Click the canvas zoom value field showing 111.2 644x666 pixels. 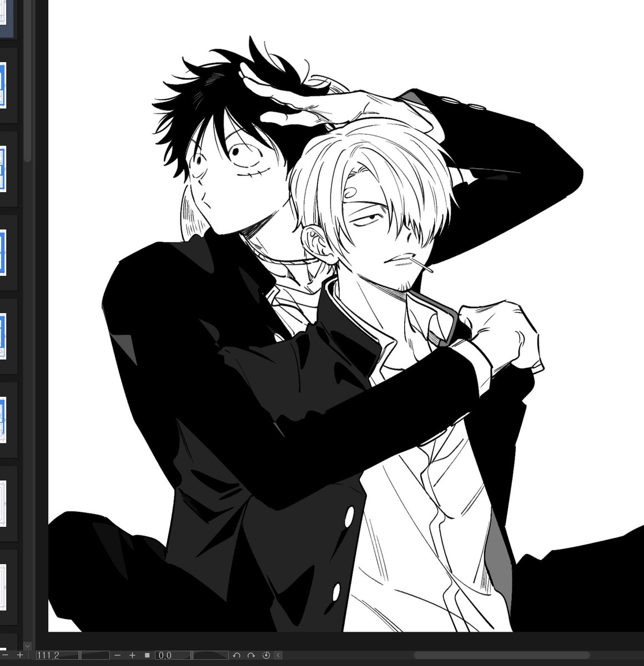coord(58,655)
